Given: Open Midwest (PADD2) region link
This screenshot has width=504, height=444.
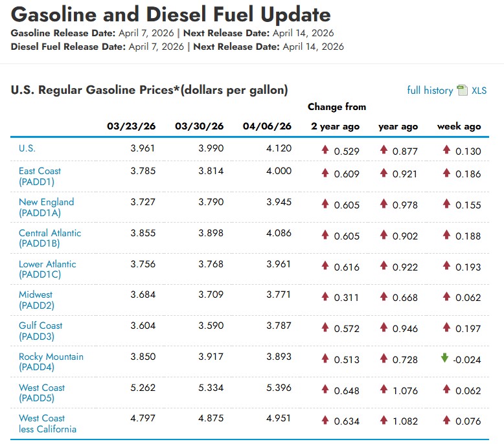Looking at the screenshot, I should pos(36,300).
